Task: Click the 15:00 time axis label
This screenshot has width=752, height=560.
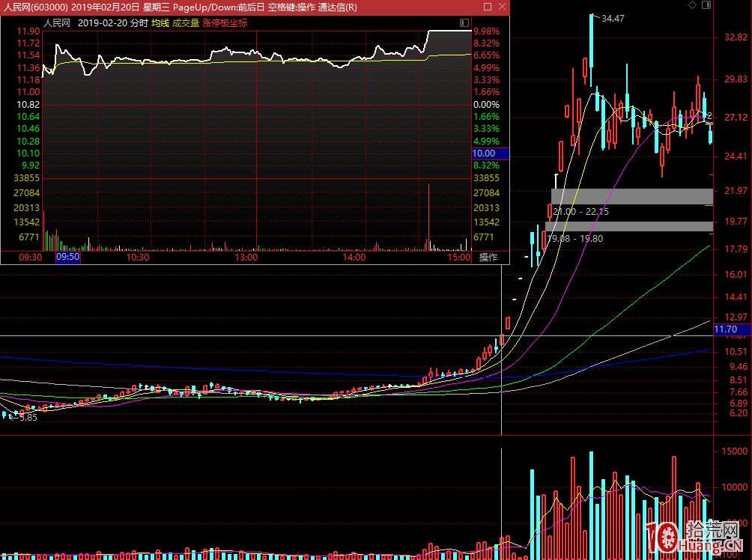Action: point(459,258)
